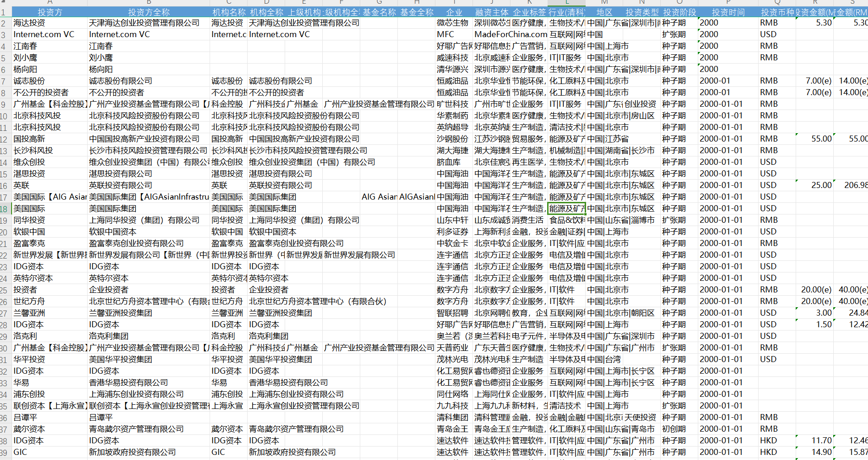
Task: Select the 脐血库 cell
Action: [454, 162]
